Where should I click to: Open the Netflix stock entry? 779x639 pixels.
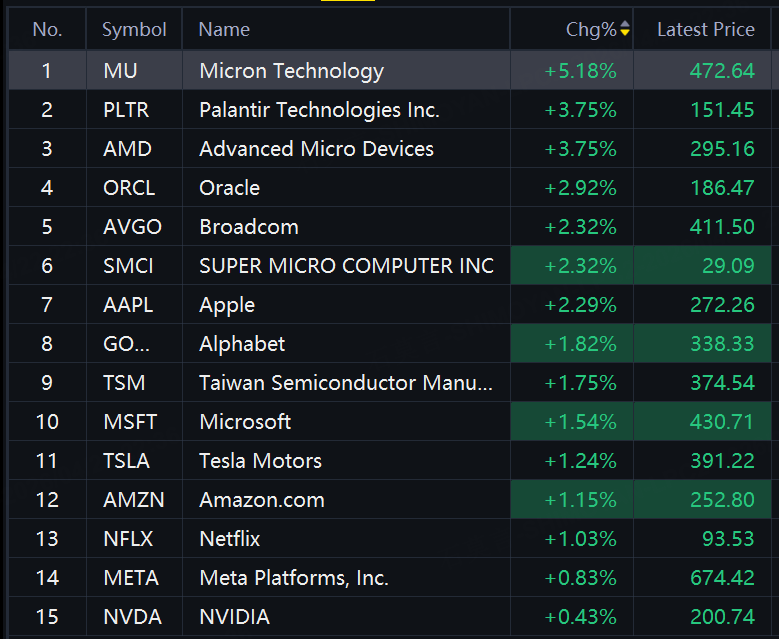click(x=229, y=539)
